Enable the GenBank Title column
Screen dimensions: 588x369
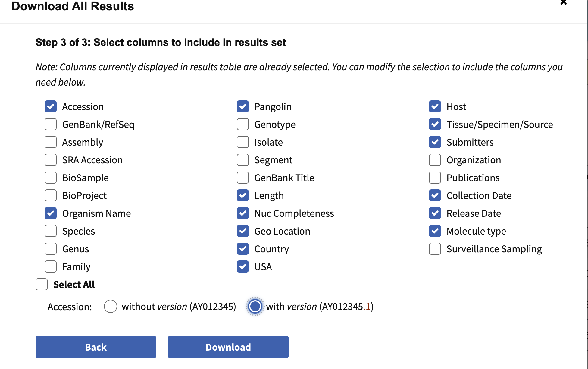tap(243, 178)
